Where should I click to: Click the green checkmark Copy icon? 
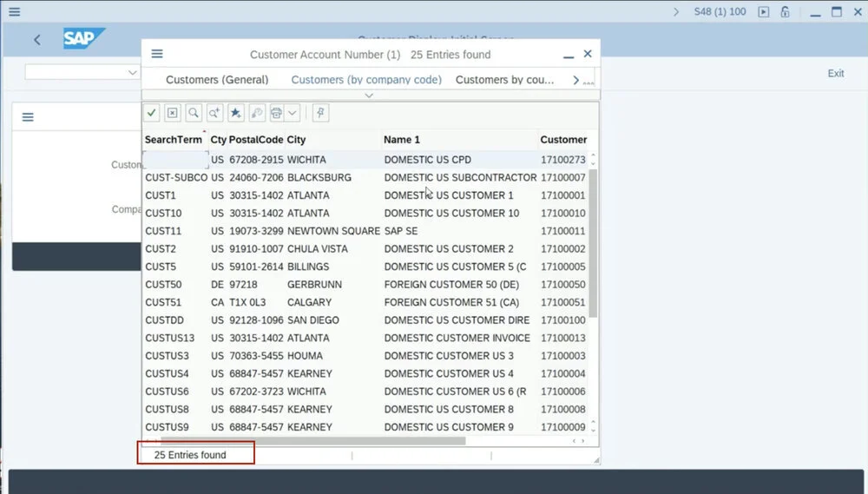[152, 113]
